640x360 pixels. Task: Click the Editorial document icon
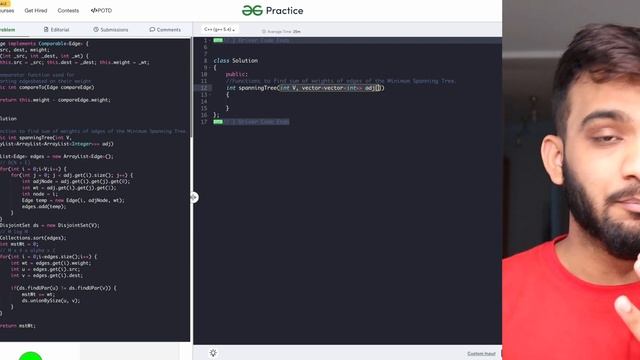tap(46, 29)
